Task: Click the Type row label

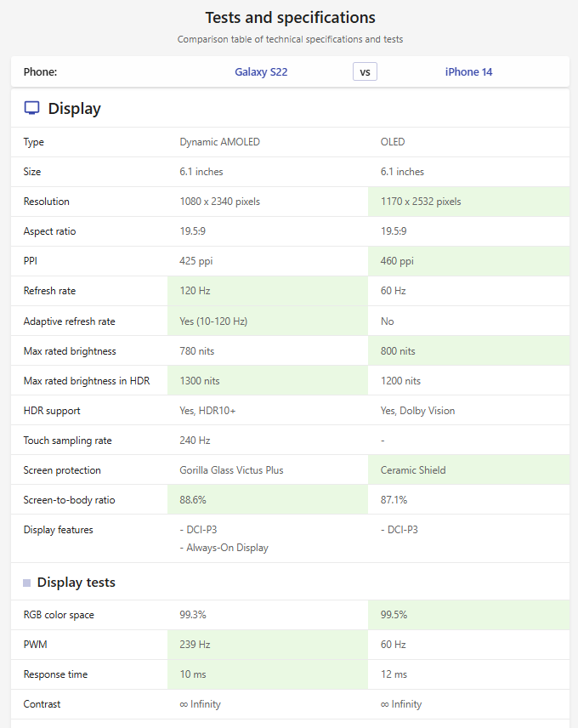Action: coord(34,142)
